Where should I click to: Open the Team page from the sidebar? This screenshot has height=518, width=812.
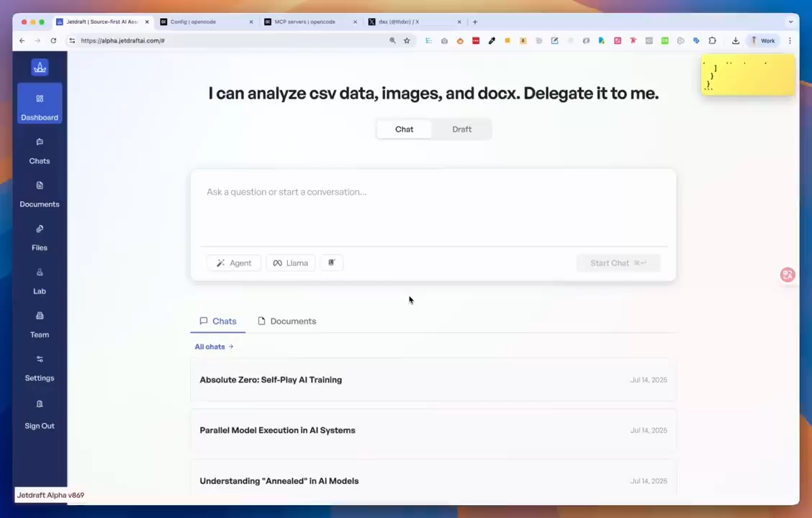coord(40,324)
